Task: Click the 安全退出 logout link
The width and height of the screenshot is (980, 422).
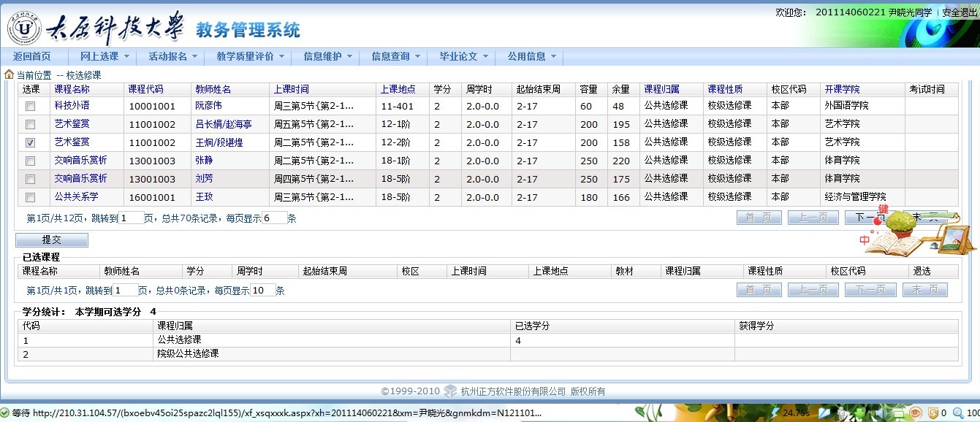Action: tap(960, 12)
